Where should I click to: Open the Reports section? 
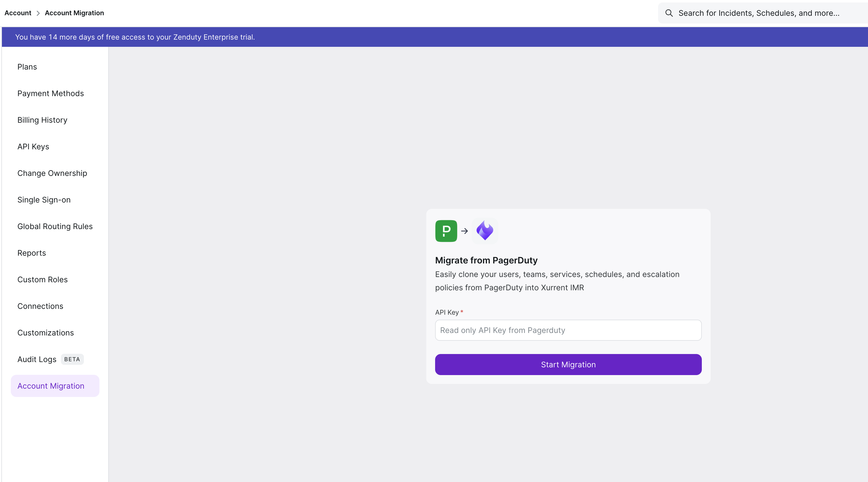pyautogui.click(x=32, y=253)
